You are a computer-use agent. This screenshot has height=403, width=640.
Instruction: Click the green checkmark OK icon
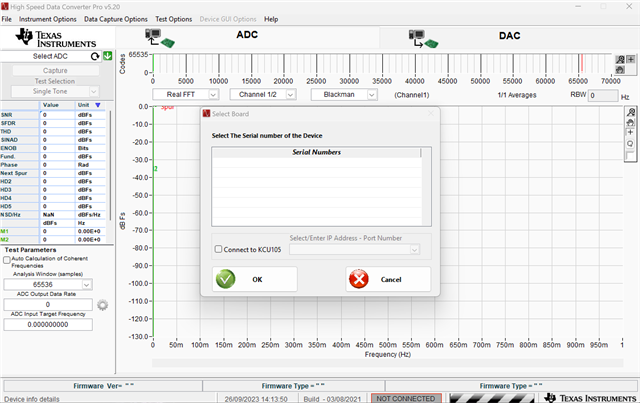point(225,279)
